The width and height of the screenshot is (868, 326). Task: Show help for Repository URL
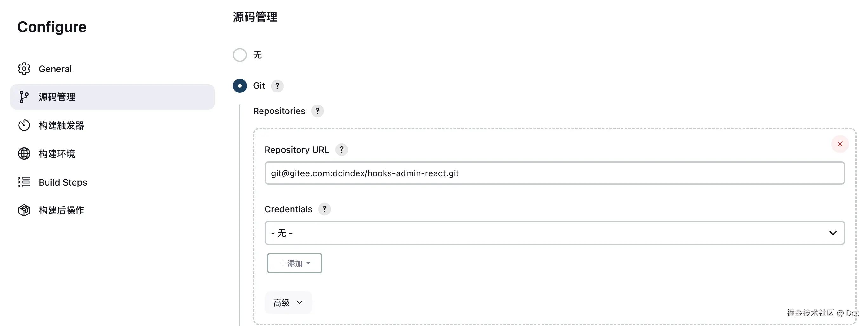pyautogui.click(x=341, y=150)
